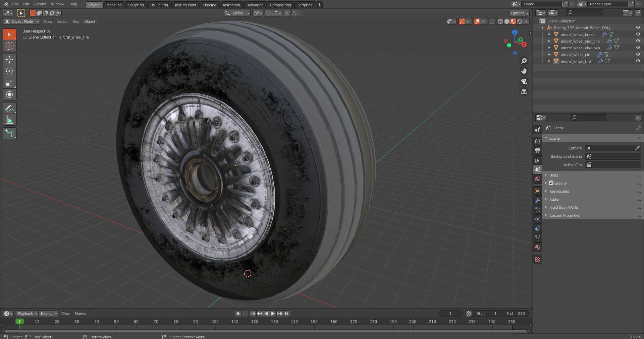Open the Object Mode dropdown
This screenshot has width=644, height=339.
pyautogui.click(x=21, y=21)
